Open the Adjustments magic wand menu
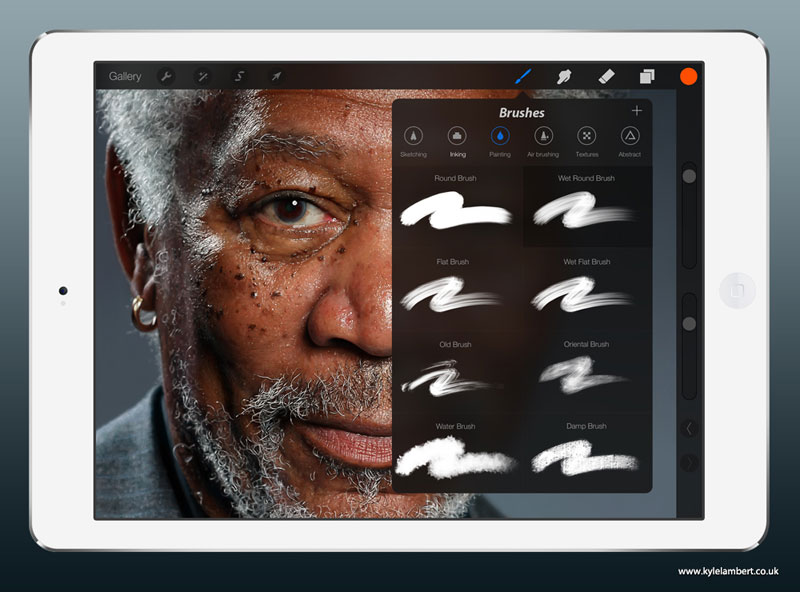 pyautogui.click(x=204, y=74)
